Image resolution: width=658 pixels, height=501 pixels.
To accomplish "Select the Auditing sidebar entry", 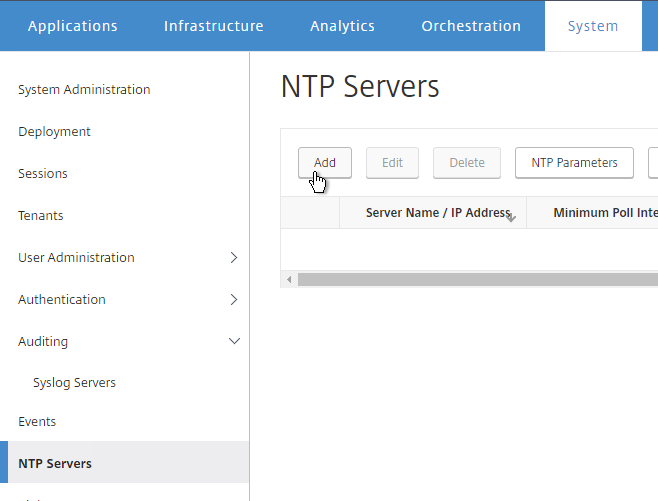I will 43,342.
